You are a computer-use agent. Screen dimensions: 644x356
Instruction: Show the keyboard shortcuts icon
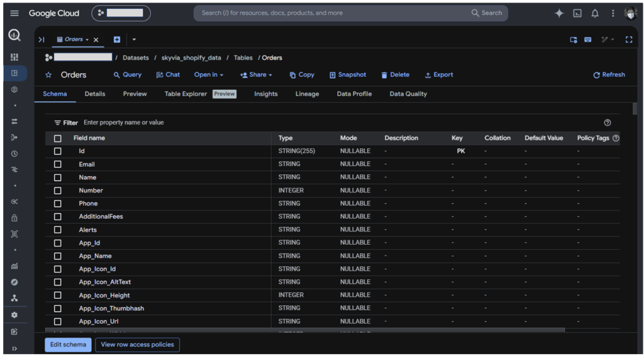[588, 40]
